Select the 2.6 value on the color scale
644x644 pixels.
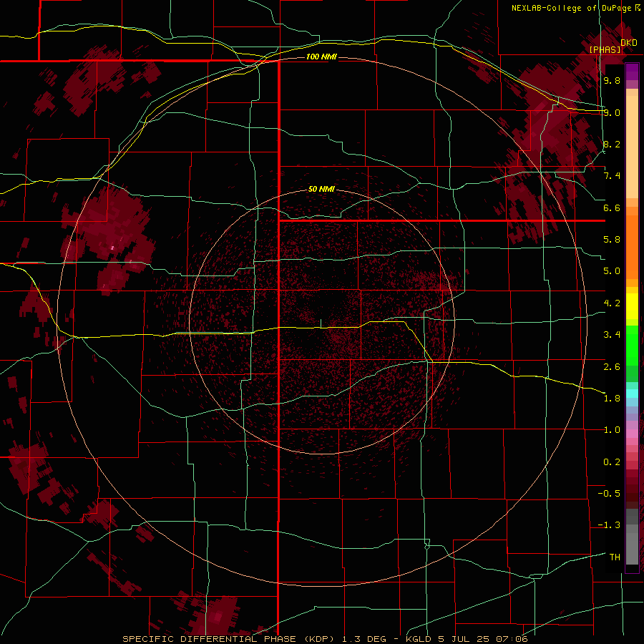coord(612,367)
